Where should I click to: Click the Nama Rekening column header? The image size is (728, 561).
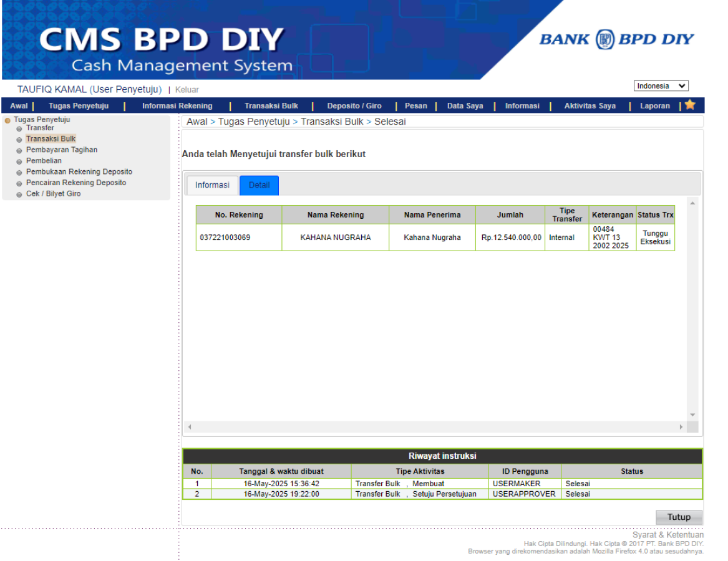tap(335, 215)
